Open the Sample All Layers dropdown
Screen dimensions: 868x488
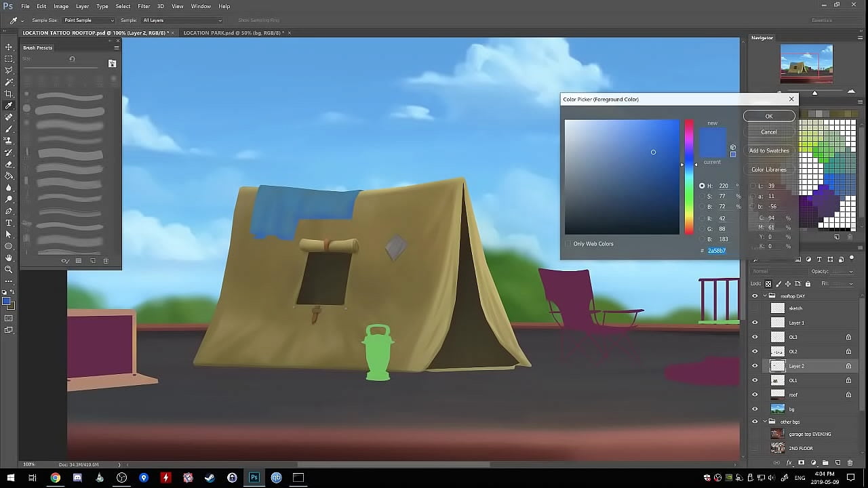[180, 20]
